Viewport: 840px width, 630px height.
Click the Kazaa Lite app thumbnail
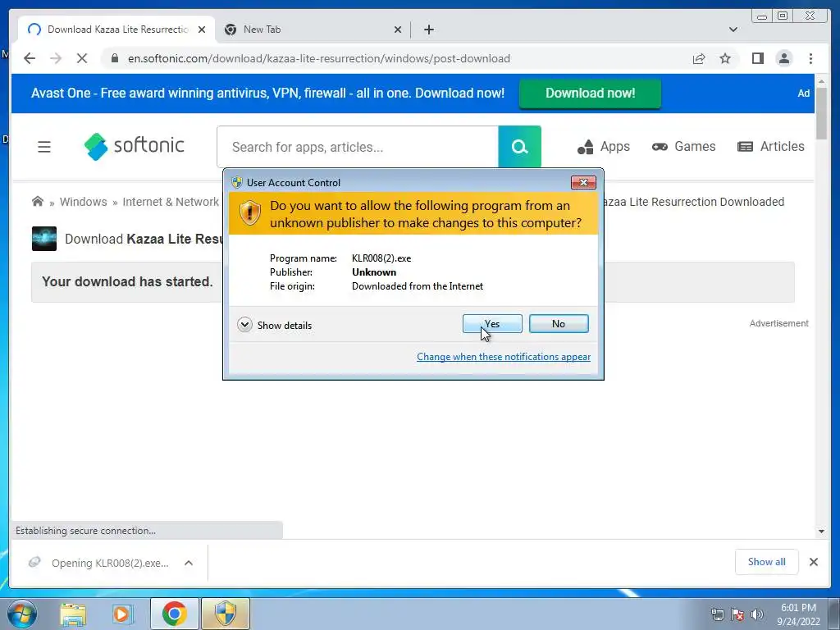pyautogui.click(x=44, y=239)
